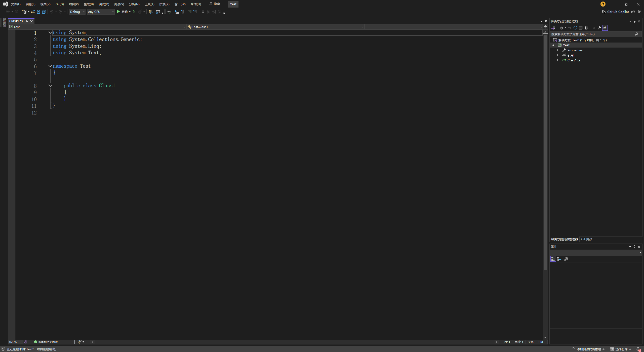Click the Save All toolbar icon
This screenshot has height=352, width=644.
coord(44,12)
